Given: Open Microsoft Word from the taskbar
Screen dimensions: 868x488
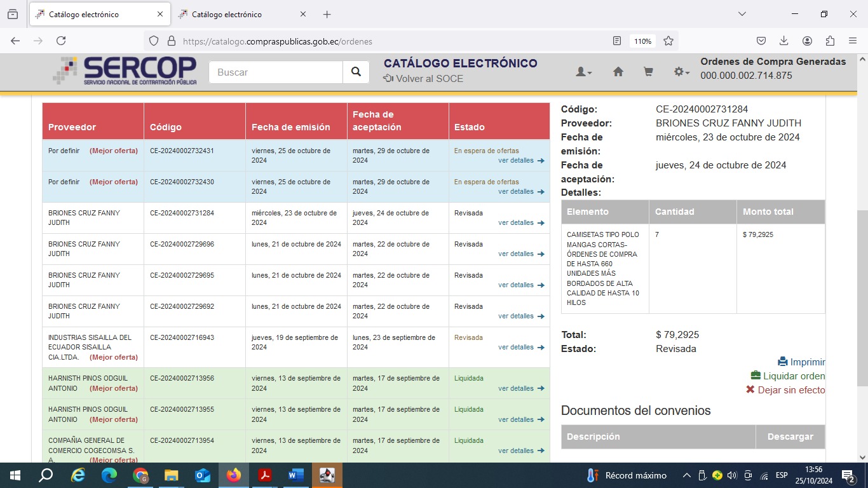Looking at the screenshot, I should click(x=296, y=475).
